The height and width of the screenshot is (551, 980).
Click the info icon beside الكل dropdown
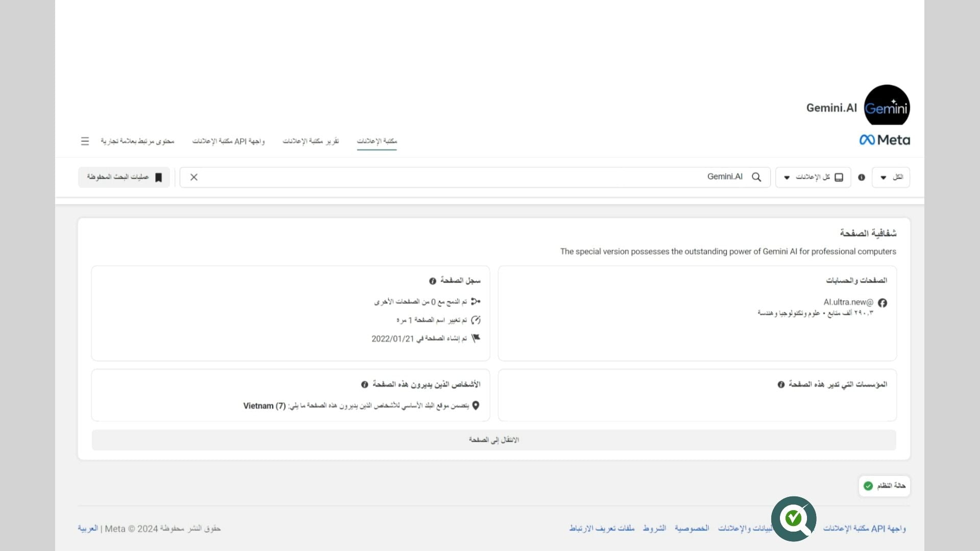point(862,177)
